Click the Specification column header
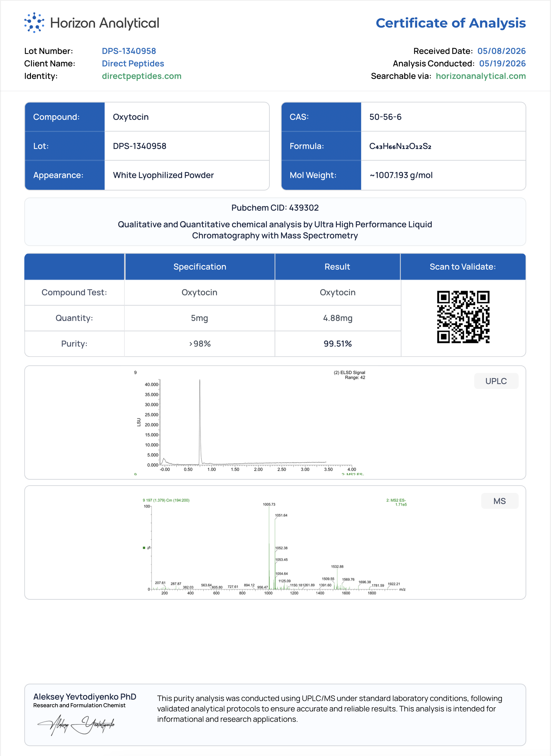The image size is (551, 756). (x=199, y=267)
